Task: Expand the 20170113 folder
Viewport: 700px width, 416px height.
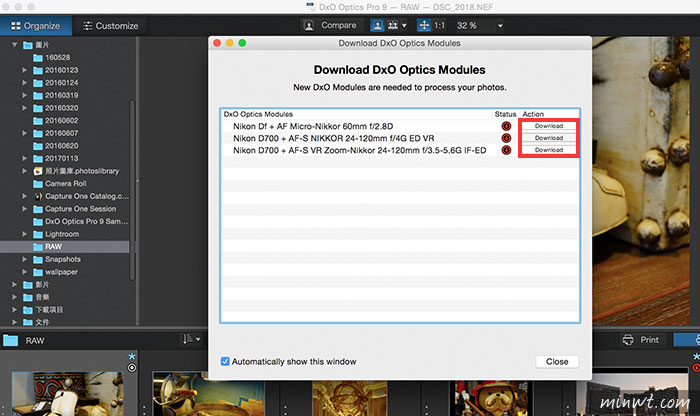Action: click(x=25, y=158)
